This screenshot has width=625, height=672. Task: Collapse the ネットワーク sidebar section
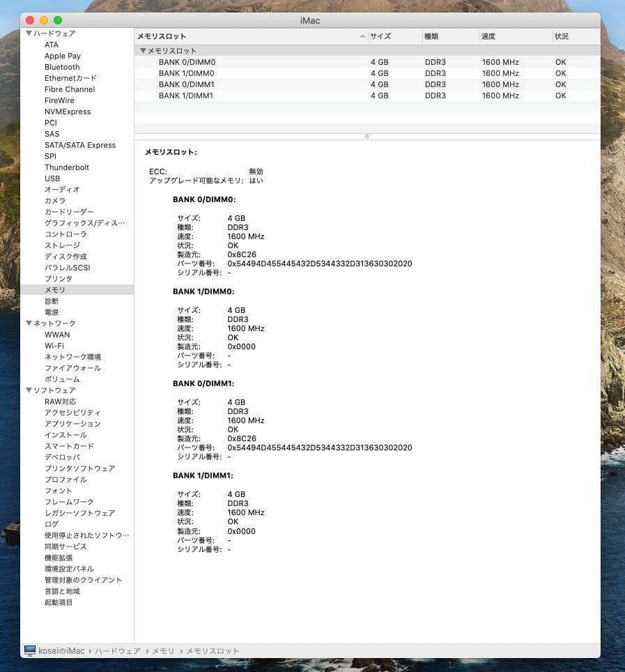pyautogui.click(x=29, y=323)
